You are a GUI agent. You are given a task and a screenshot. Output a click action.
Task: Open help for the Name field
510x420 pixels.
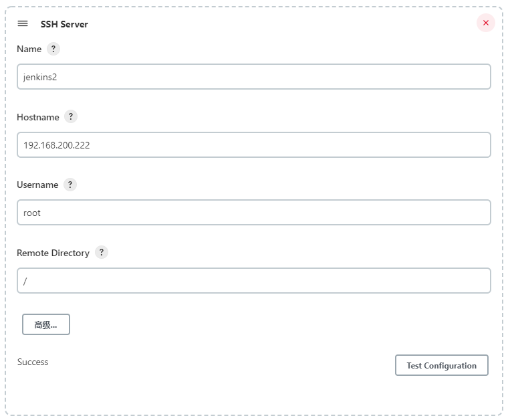click(53, 49)
